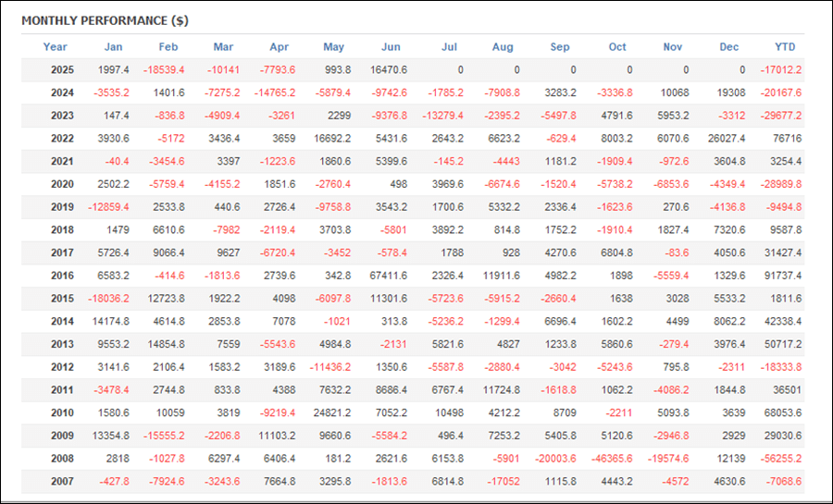Click the 2010 May value 24821.2
The height and width of the screenshot is (504, 833).
tap(332, 412)
